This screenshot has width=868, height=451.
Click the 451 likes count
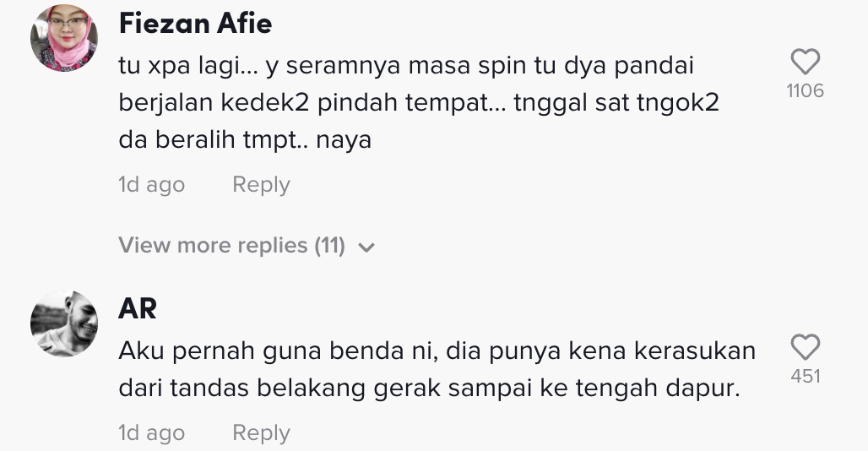click(x=805, y=377)
